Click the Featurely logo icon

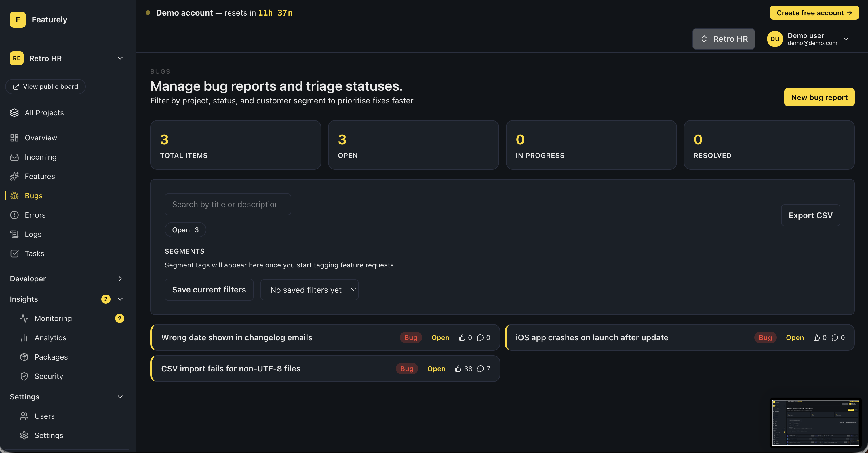pyautogui.click(x=18, y=20)
